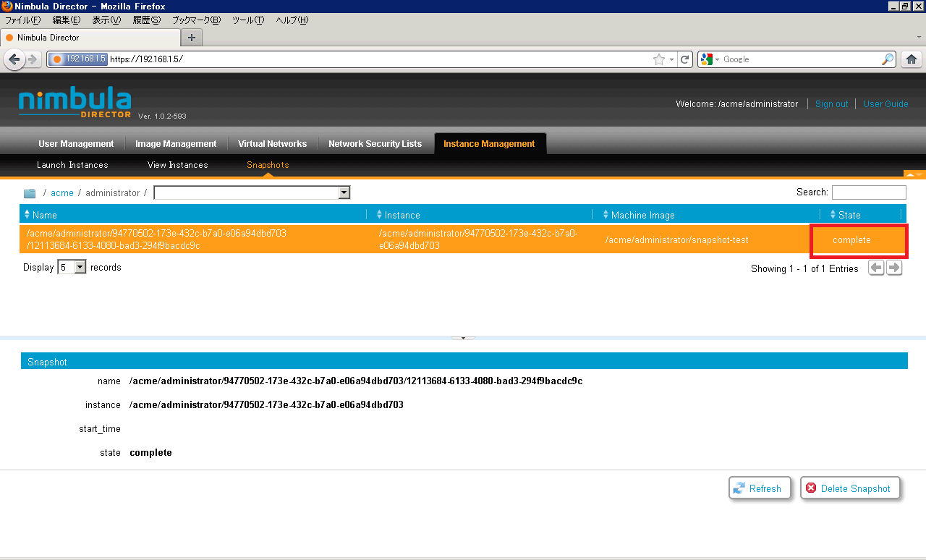
Task: Focus the table Search input field
Action: (x=869, y=192)
